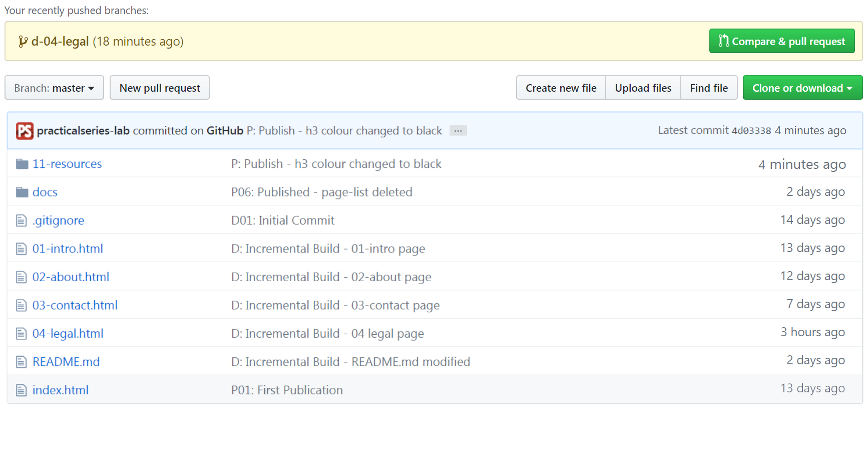Click the file icon for README.md
Viewport: 868px width, 451px height.
21,362
